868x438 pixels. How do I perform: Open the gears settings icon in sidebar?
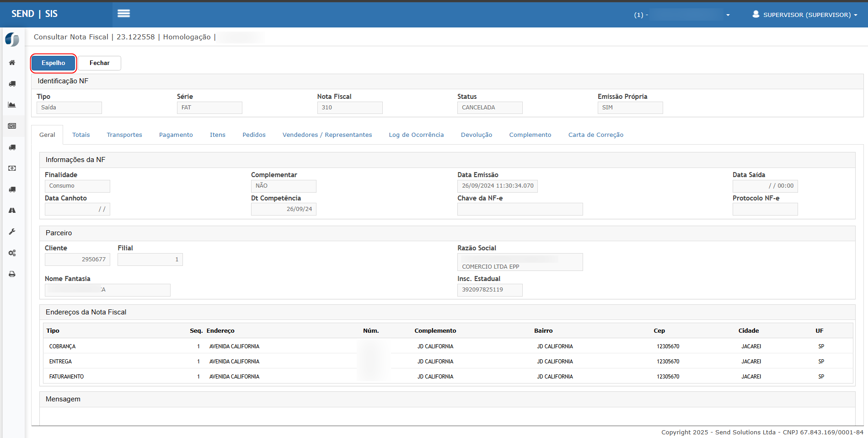click(12, 253)
